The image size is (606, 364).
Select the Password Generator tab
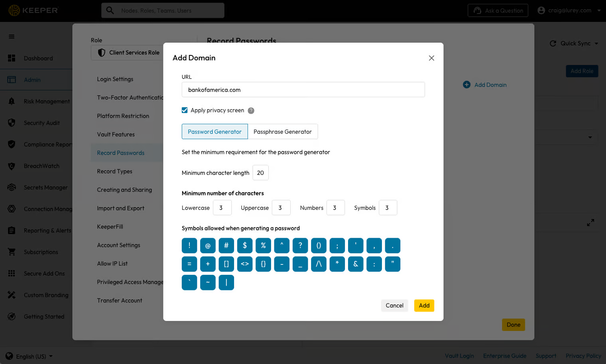tap(214, 132)
